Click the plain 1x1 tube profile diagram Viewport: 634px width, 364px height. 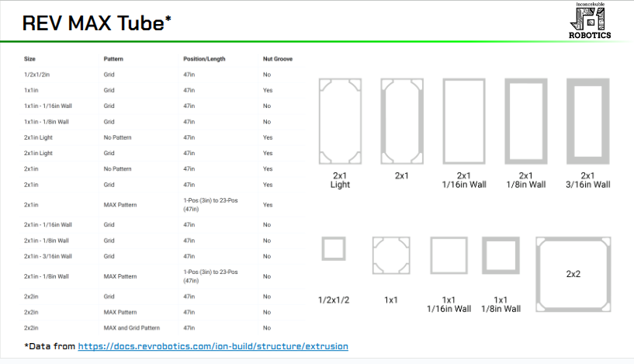pyautogui.click(x=391, y=256)
